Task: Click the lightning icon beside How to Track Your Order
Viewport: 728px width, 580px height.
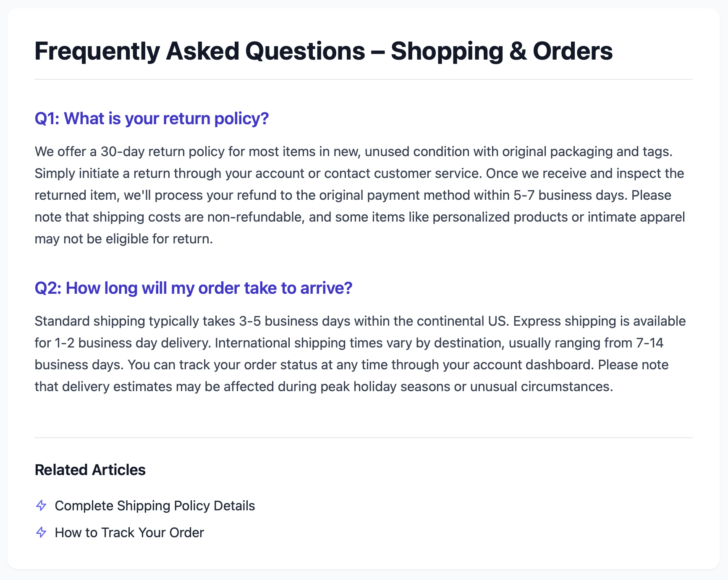Action: click(x=41, y=532)
